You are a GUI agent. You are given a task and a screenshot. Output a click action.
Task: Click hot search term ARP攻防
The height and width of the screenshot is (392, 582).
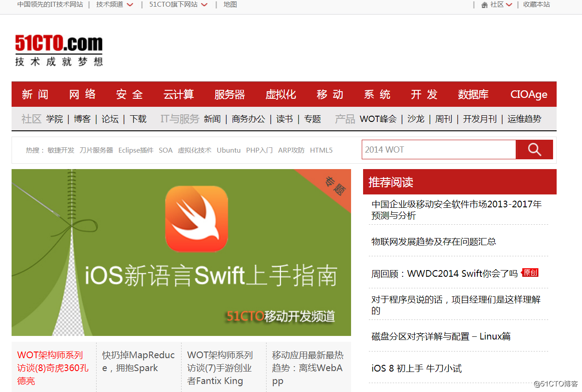(291, 150)
